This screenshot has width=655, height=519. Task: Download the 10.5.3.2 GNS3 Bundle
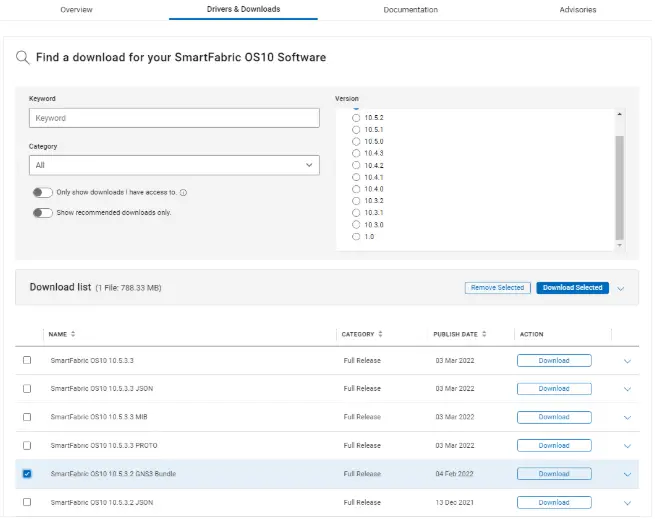pyautogui.click(x=554, y=474)
